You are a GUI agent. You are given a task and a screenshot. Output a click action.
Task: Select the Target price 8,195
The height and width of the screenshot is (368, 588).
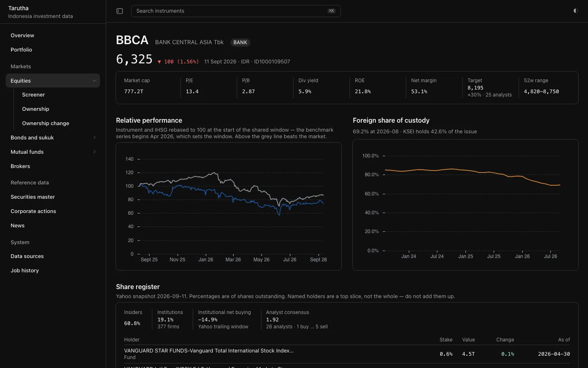[x=475, y=88]
